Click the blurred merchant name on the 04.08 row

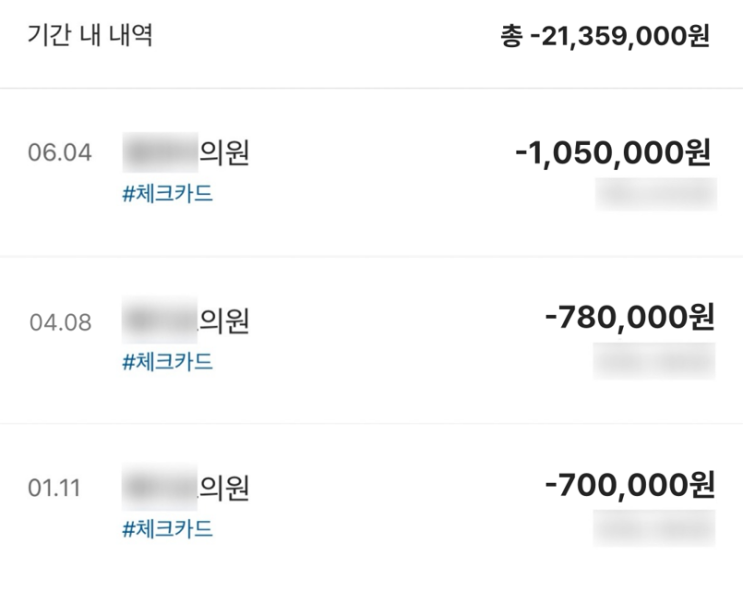point(159,320)
